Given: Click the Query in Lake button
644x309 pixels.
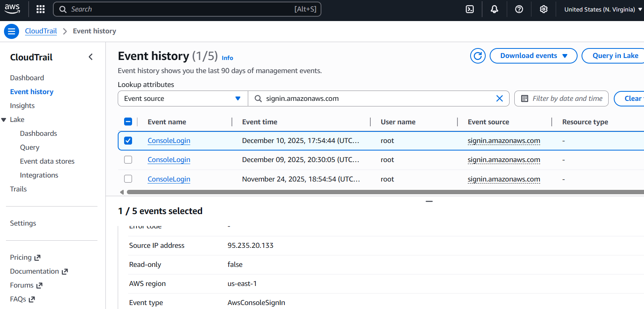Looking at the screenshot, I should coord(613,56).
